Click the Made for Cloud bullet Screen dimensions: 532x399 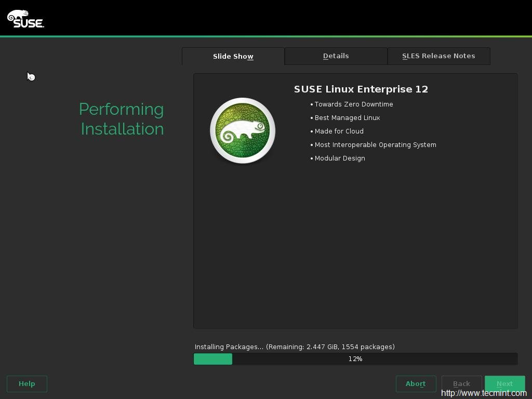coord(339,131)
